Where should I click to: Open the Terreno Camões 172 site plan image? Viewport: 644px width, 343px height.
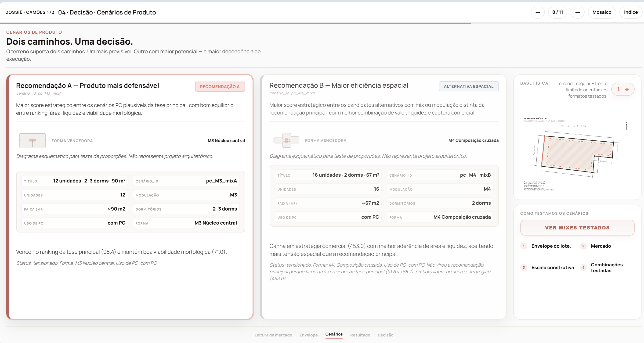pos(577,154)
